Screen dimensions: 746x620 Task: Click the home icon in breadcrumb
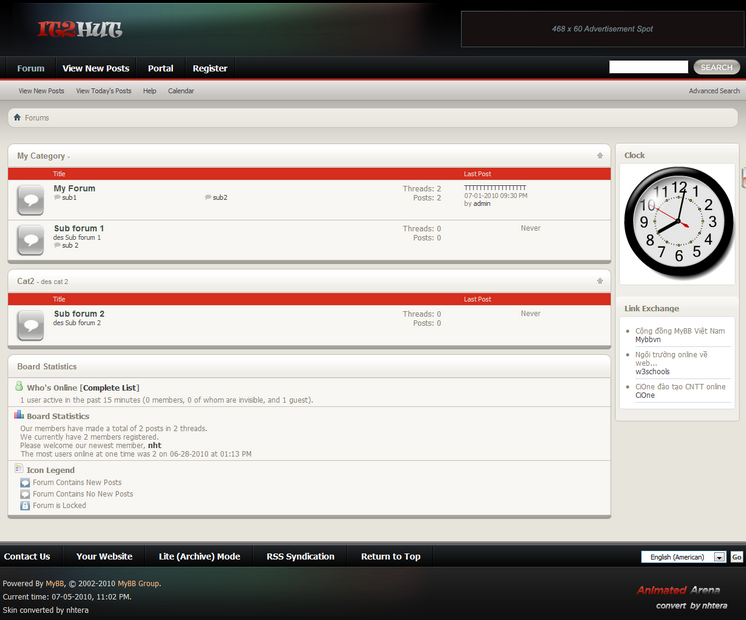(x=17, y=118)
